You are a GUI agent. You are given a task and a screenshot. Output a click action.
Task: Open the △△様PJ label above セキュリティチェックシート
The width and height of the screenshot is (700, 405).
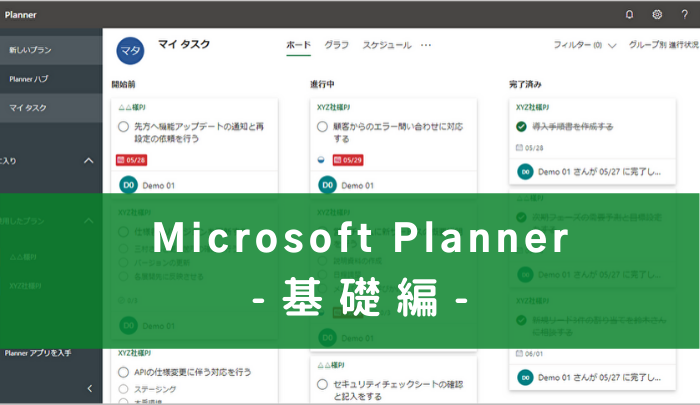tap(331, 365)
